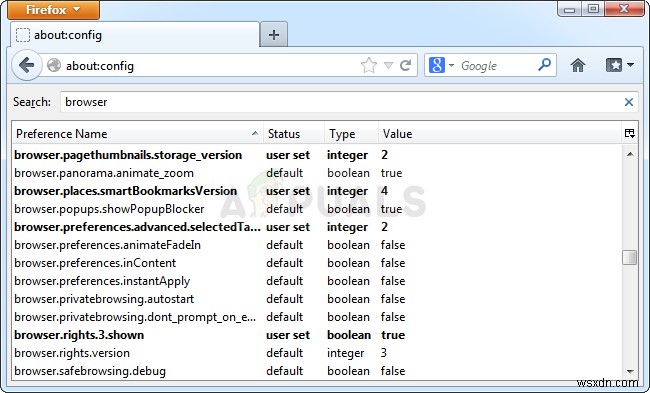The width and height of the screenshot is (650, 393).
Task: Select browser.preferences.animateFadeIn preference
Action: (x=317, y=245)
